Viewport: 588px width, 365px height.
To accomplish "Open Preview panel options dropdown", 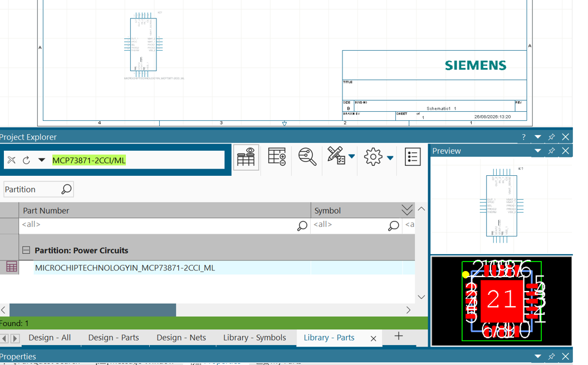I will (x=538, y=151).
